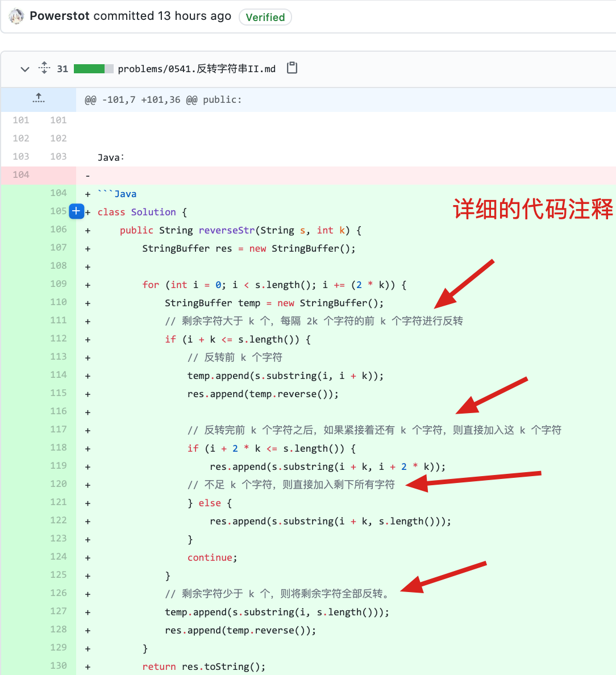Image resolution: width=616 pixels, height=675 pixels.
Task: Click the 'Java:' text on line 103
Action: [111, 157]
